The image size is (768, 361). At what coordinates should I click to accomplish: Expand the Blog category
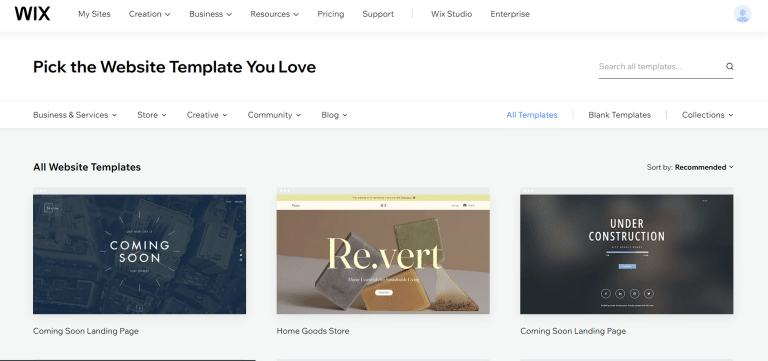pos(334,115)
